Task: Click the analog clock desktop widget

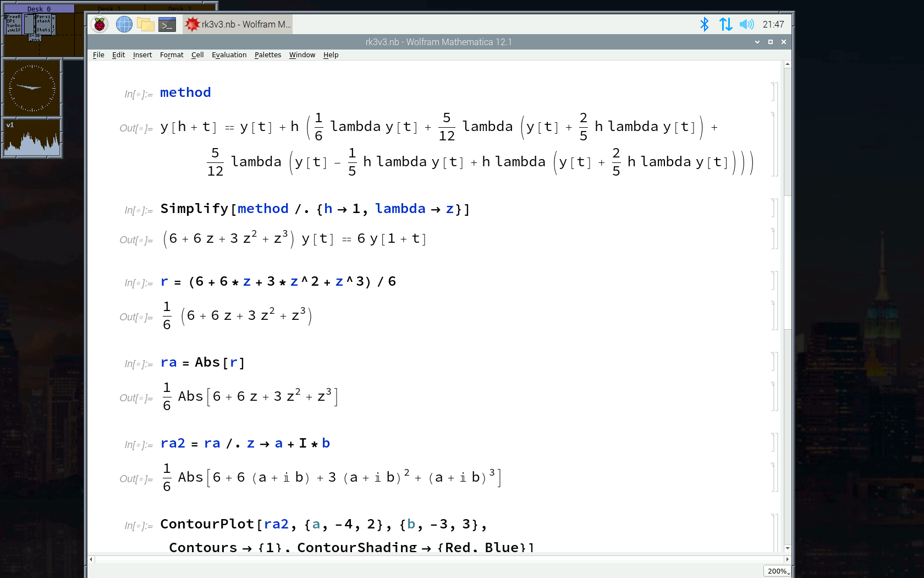Action: pos(32,88)
